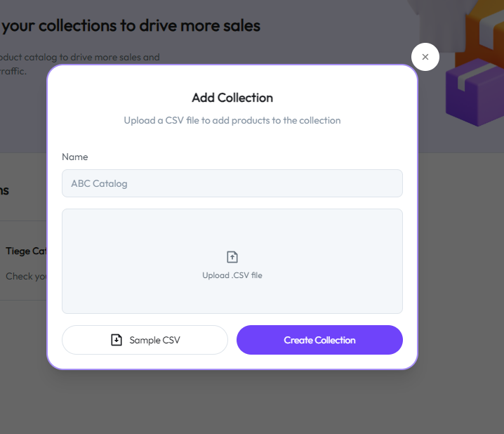The width and height of the screenshot is (504, 434).
Task: Click the 'Check yo…' text behind dialog
Action: [25, 276]
